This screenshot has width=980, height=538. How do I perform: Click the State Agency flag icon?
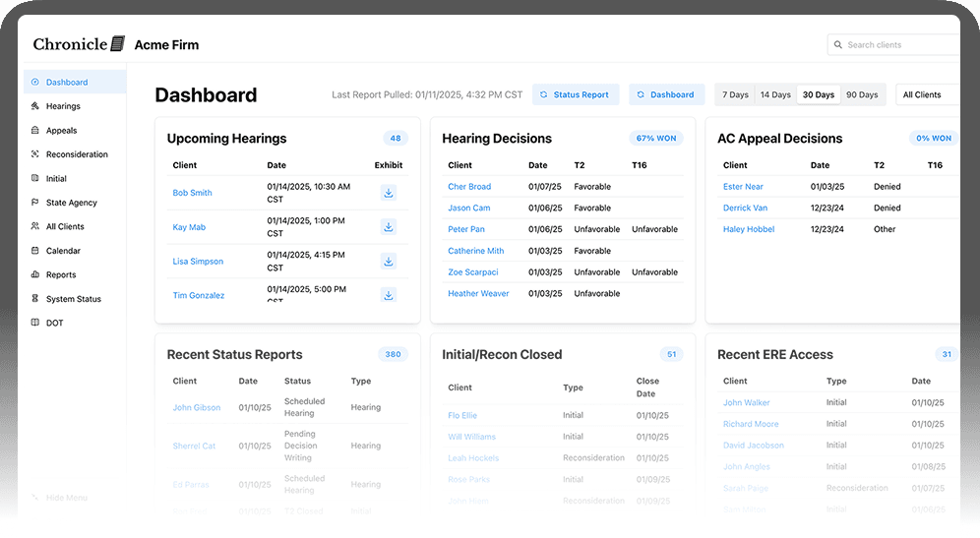tap(35, 202)
